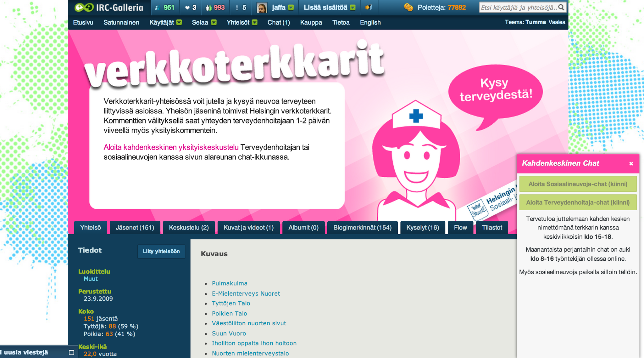Open the Kuvat ja videot (1) tab

pos(248,228)
